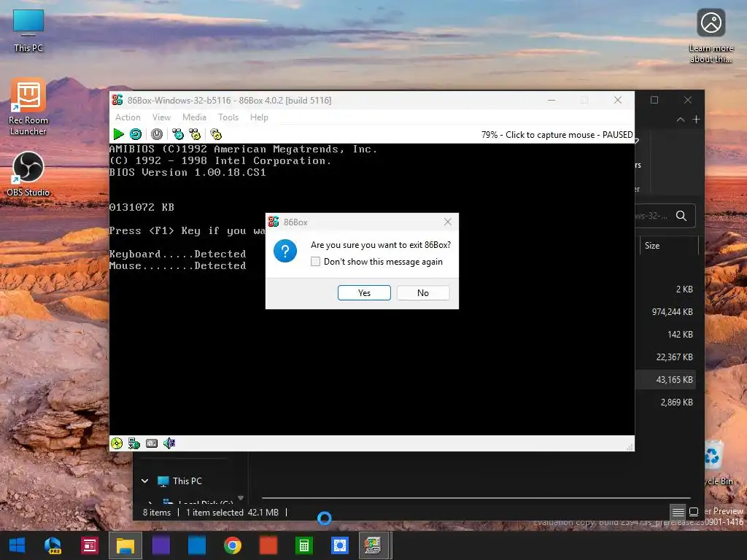Image resolution: width=747 pixels, height=560 pixels.
Task: Click the 86Box main window title icon
Action: pyautogui.click(x=117, y=100)
